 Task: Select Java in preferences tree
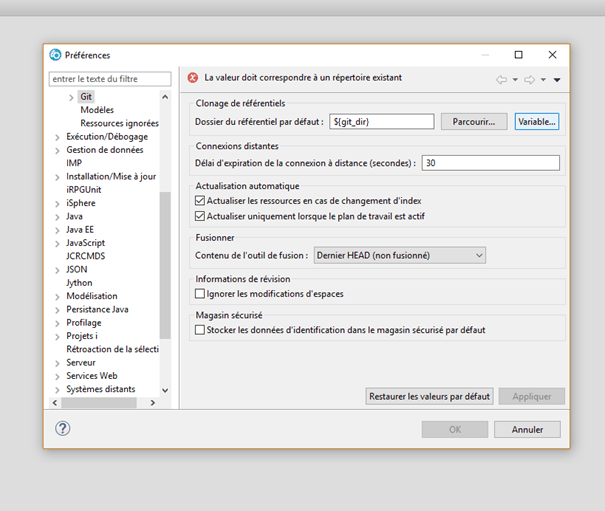coord(74,216)
